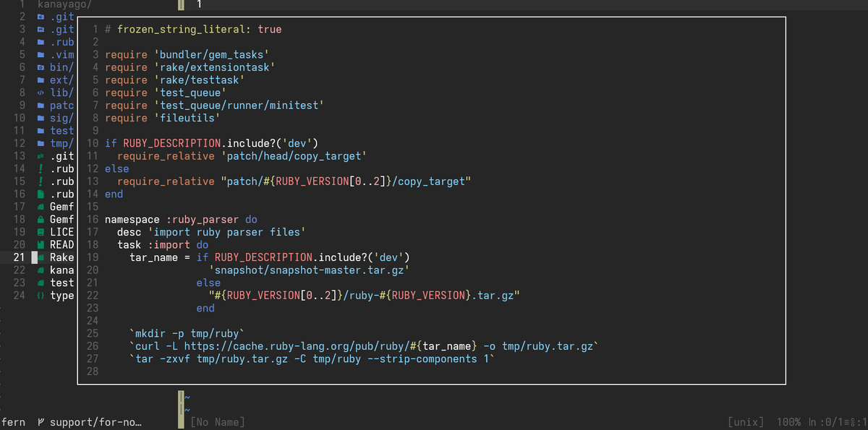This screenshot has width=868, height=430.
Task: Click the frozen_string_literal comment line
Action: pyautogui.click(x=193, y=30)
